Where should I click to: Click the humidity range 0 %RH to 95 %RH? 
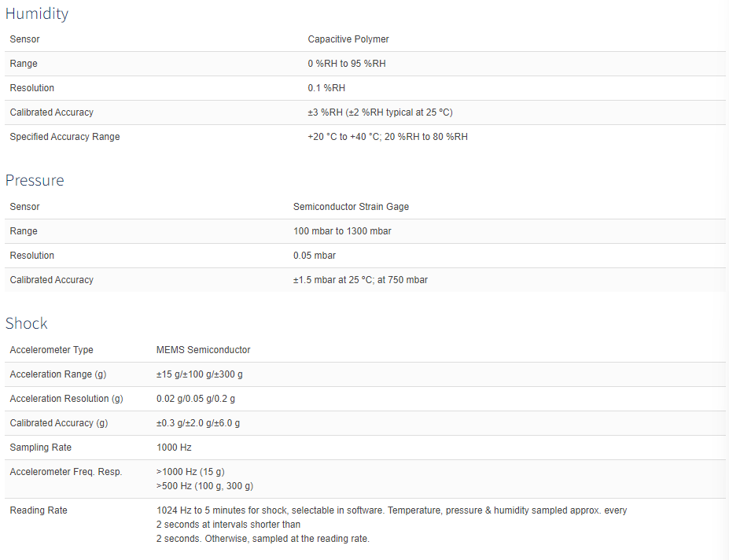tap(347, 64)
